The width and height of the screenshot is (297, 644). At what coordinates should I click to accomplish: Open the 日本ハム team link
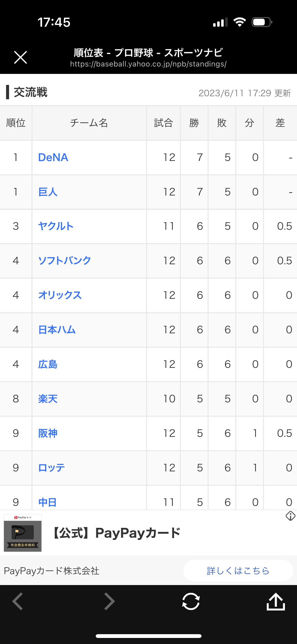point(57,330)
